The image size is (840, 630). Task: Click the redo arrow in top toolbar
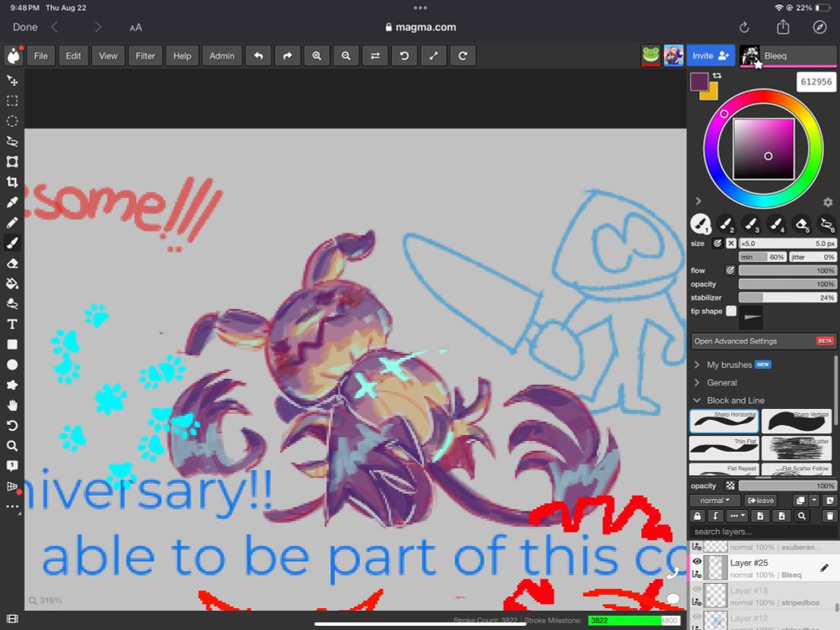[287, 55]
